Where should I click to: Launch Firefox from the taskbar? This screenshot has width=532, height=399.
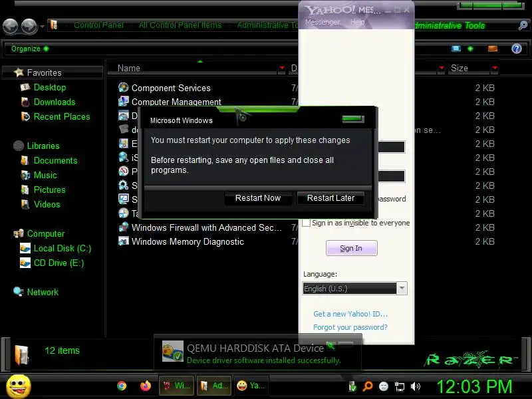[146, 386]
